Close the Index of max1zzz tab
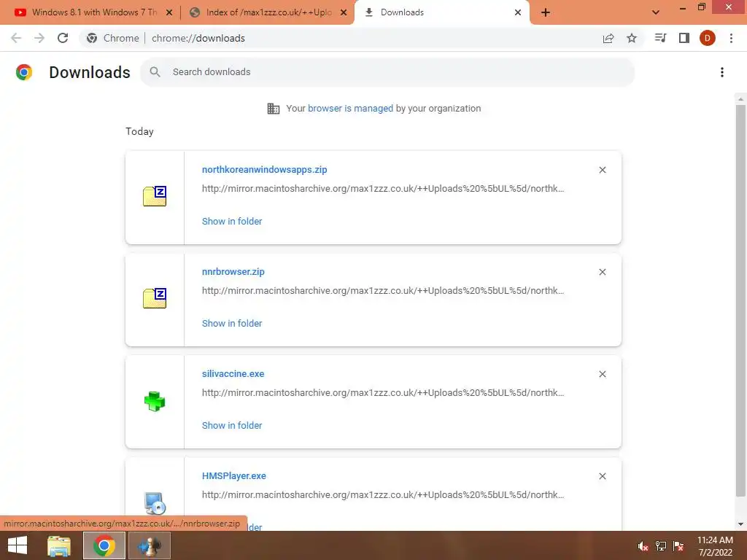 pyautogui.click(x=344, y=12)
